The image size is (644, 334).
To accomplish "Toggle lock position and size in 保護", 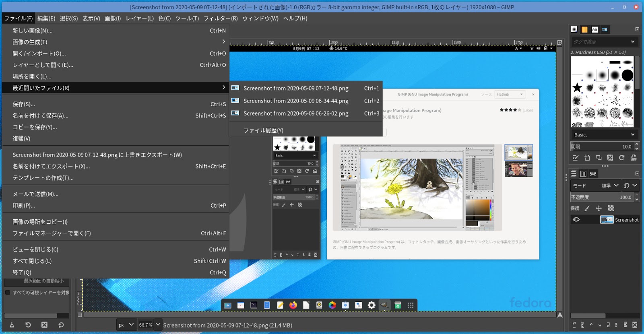I will 599,208.
